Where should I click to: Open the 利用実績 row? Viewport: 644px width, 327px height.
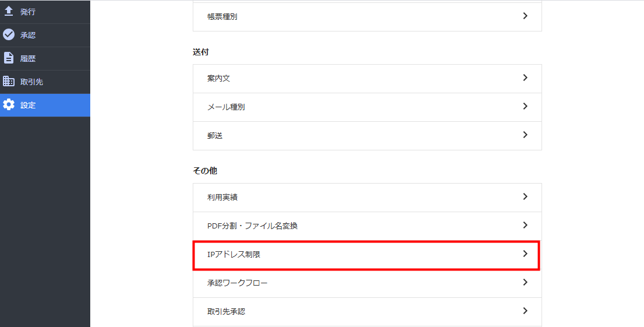(x=367, y=198)
